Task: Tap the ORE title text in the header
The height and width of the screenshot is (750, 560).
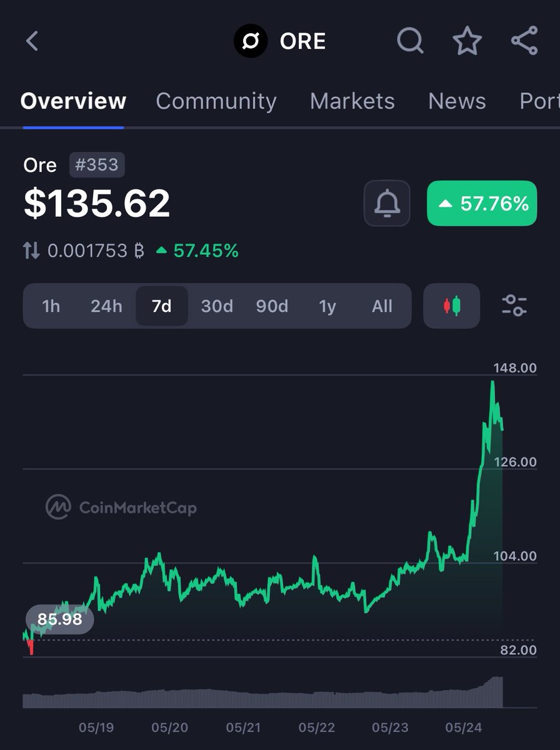Action: click(302, 41)
